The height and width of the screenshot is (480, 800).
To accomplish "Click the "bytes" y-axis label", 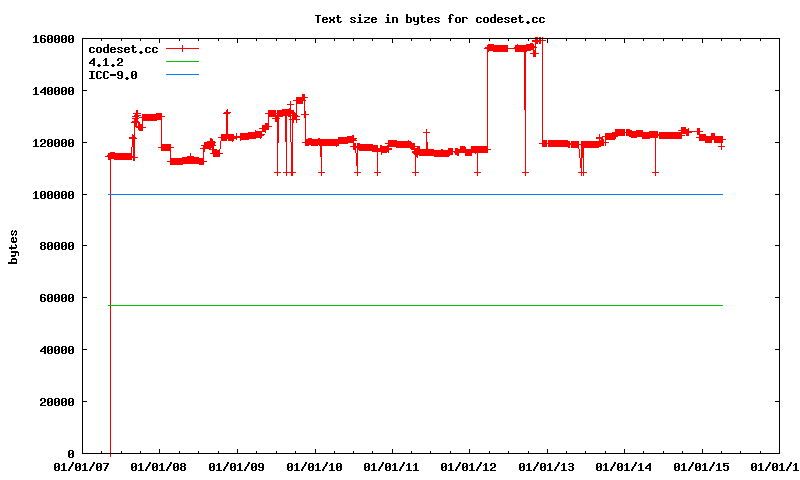I will 13,246.
